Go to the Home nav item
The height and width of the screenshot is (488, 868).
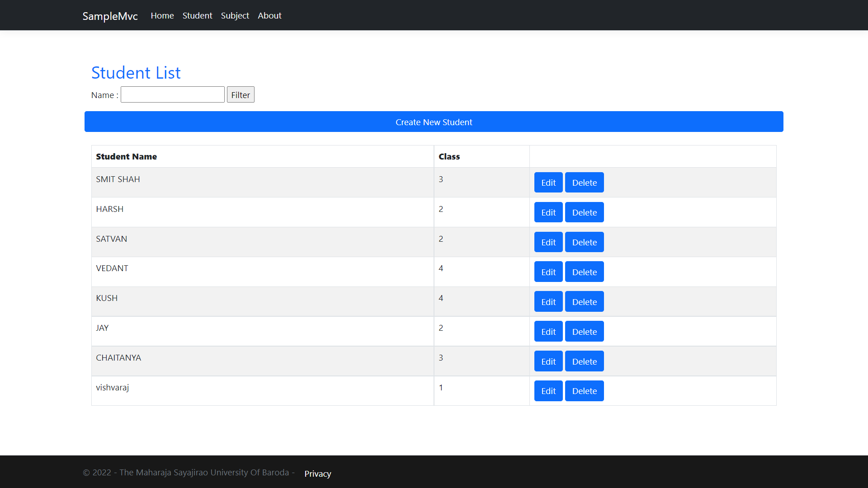pyautogui.click(x=162, y=15)
